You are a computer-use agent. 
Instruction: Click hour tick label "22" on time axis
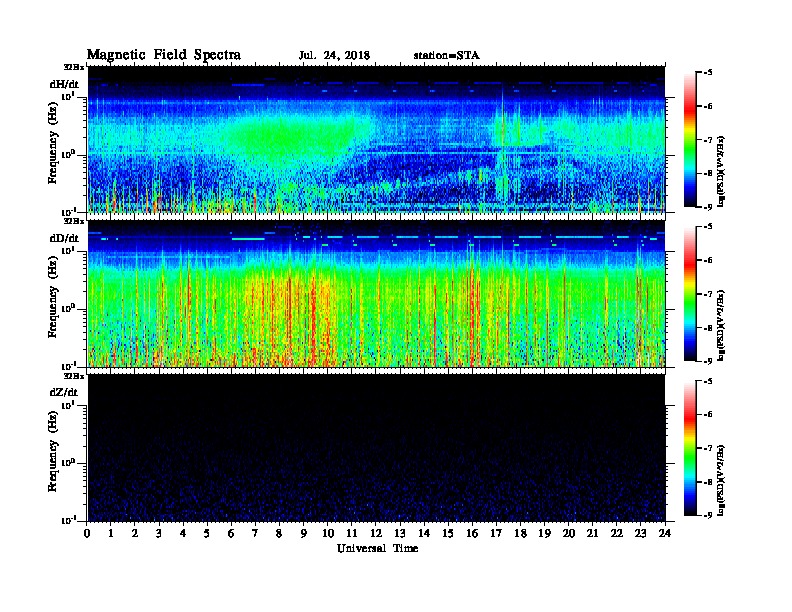pyautogui.click(x=617, y=533)
